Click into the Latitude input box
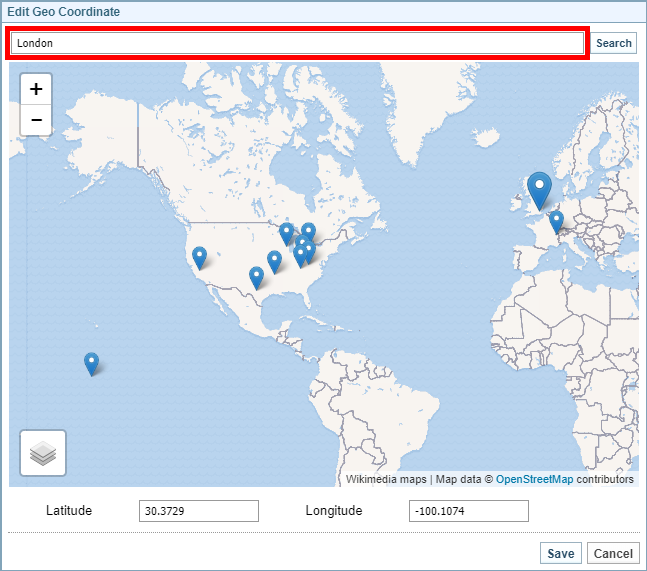647x571 pixels. click(x=198, y=511)
